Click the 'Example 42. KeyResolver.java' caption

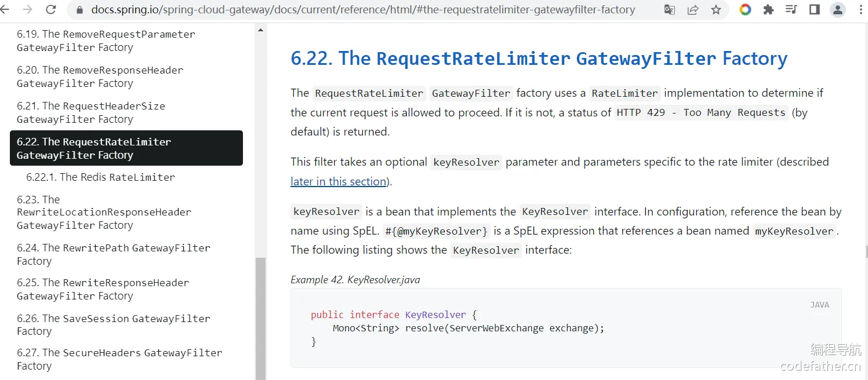[x=355, y=280]
